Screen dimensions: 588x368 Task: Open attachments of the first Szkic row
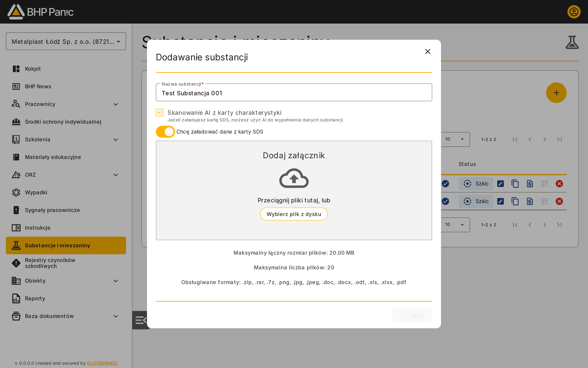(530, 183)
